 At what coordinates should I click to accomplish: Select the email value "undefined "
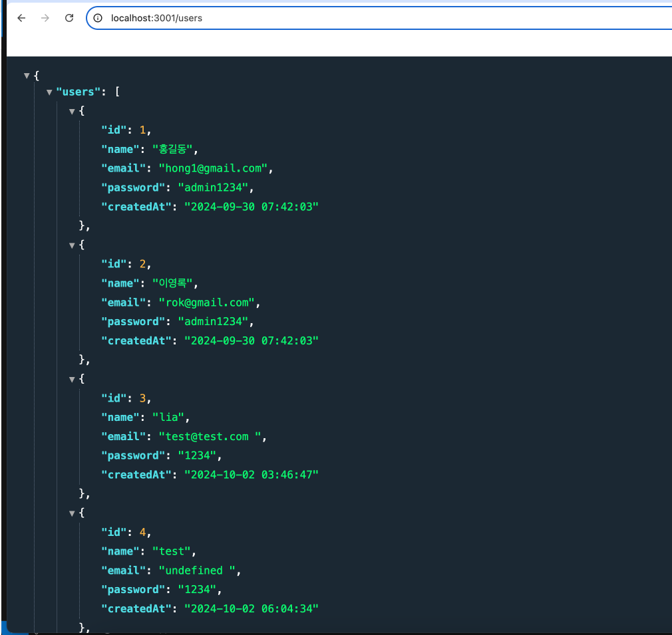point(197,571)
